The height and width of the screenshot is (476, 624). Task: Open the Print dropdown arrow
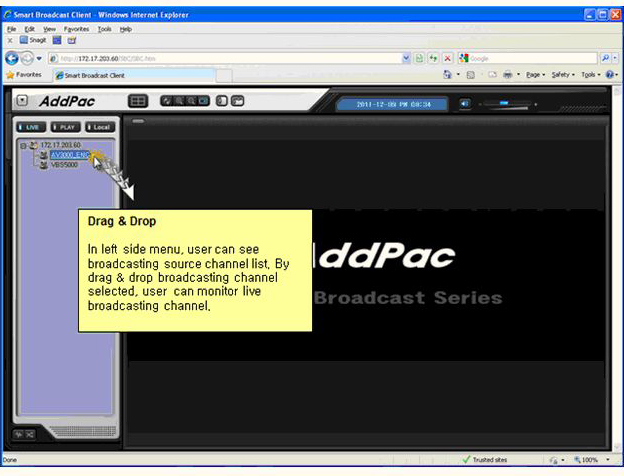tap(518, 74)
